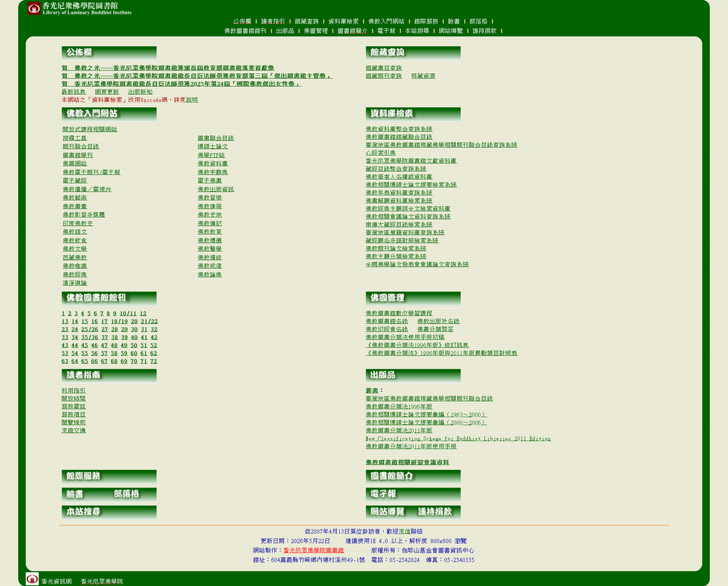Click the 館際服務 section banner
Screen dimensions: 728x586
pyautogui.click(x=109, y=477)
